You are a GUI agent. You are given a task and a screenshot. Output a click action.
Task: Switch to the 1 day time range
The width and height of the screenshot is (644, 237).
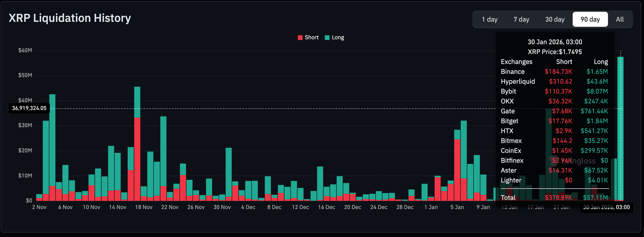pos(489,19)
